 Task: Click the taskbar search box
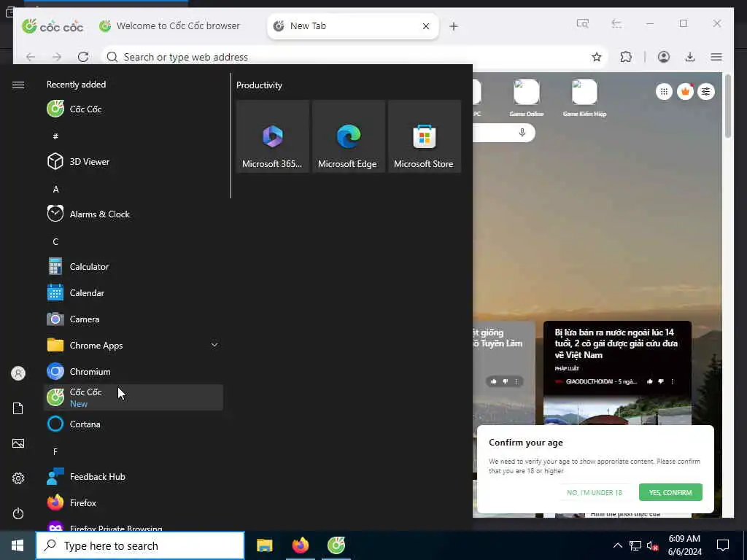tap(140, 545)
